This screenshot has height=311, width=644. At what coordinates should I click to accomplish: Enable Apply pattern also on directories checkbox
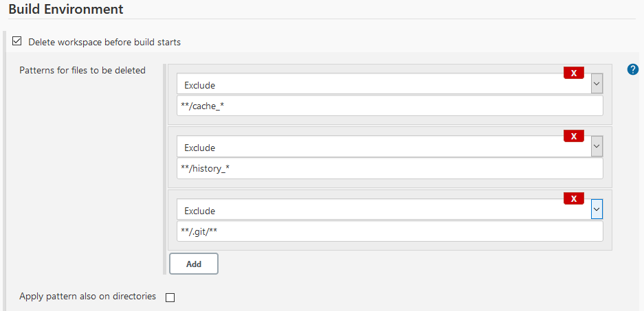point(170,297)
